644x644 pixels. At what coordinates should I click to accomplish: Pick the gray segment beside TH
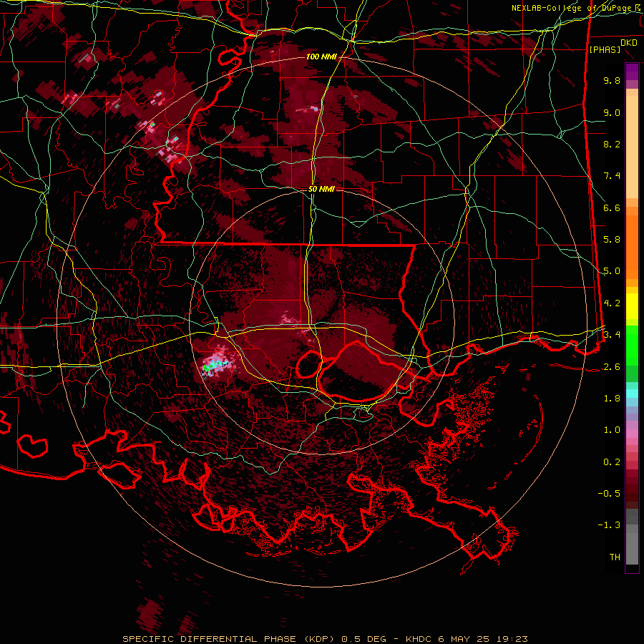pyautogui.click(x=632, y=548)
